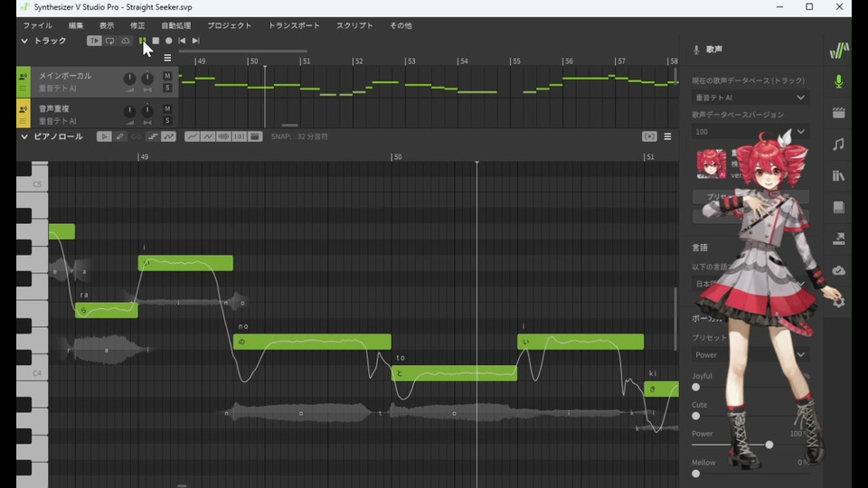Select the pointer tool in piano roll
Screen dimensions: 868x488
[103, 136]
